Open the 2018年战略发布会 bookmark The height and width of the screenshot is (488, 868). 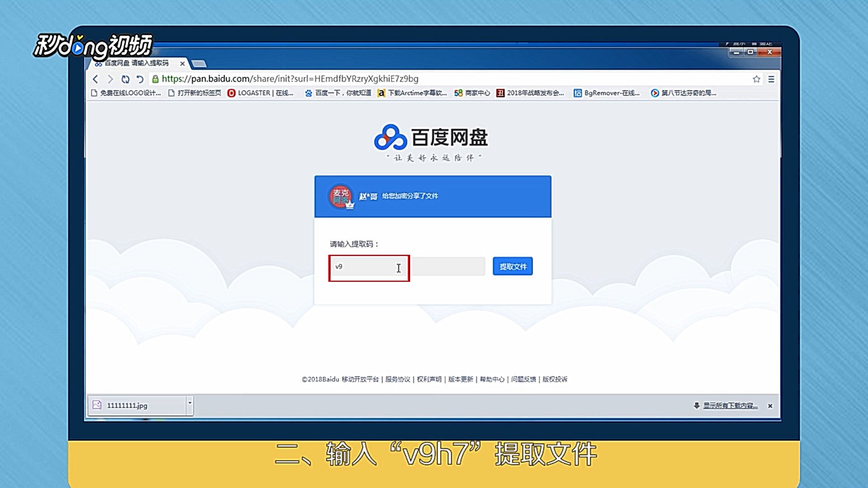(530, 93)
